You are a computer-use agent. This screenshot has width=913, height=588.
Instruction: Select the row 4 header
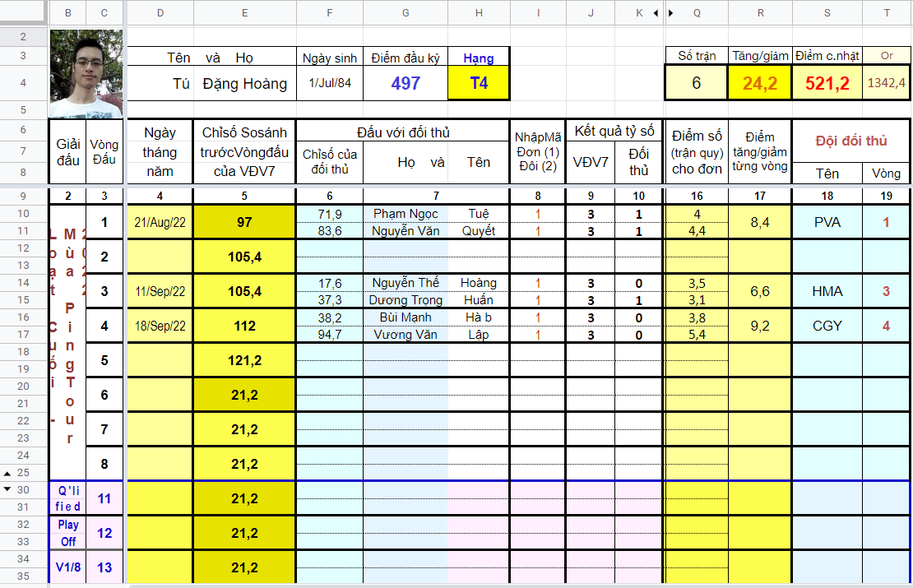point(23,83)
